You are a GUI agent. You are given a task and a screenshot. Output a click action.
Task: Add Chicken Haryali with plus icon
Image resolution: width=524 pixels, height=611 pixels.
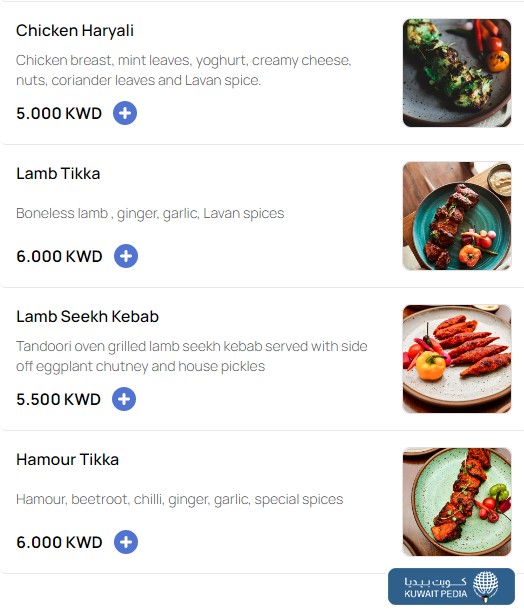[x=125, y=113]
